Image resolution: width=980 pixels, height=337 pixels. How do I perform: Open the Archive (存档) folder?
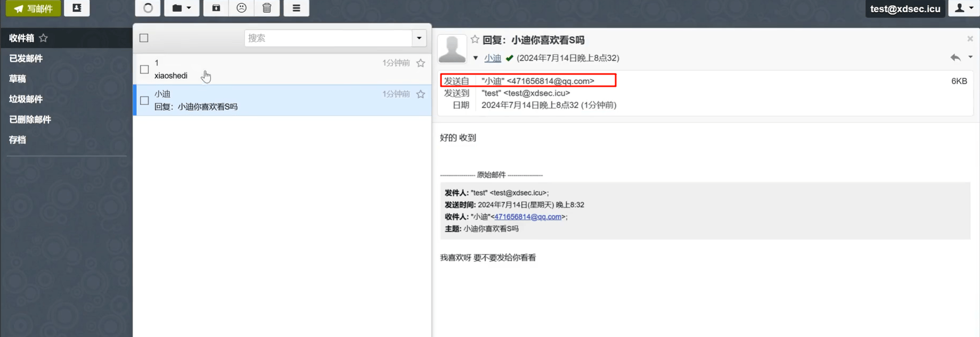(66, 139)
